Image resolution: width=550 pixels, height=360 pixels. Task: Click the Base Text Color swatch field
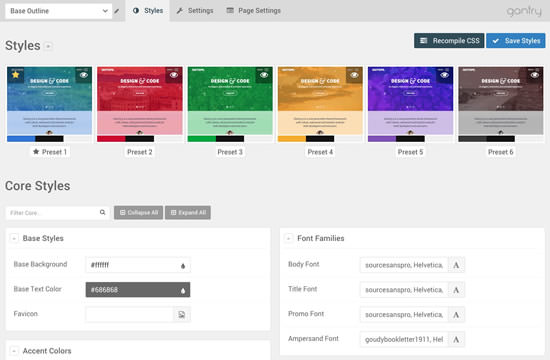(x=138, y=290)
